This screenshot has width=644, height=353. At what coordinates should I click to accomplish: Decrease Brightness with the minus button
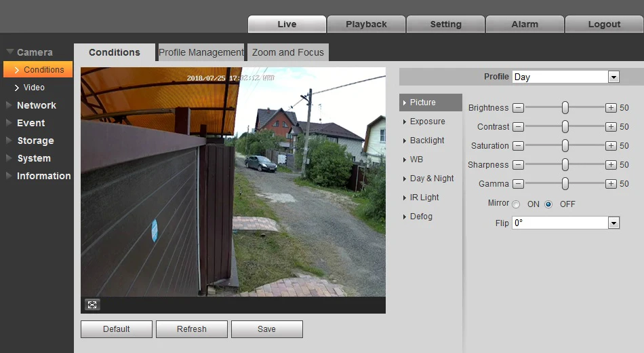coord(519,108)
